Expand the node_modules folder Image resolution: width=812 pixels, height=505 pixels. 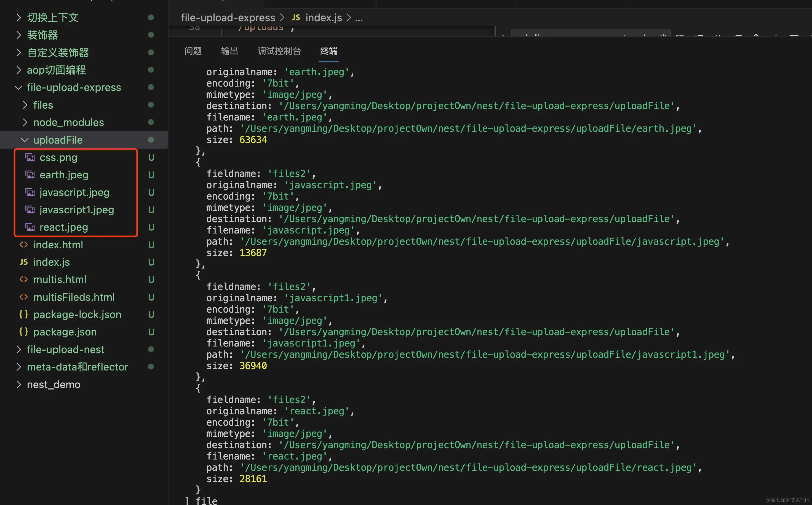point(25,122)
